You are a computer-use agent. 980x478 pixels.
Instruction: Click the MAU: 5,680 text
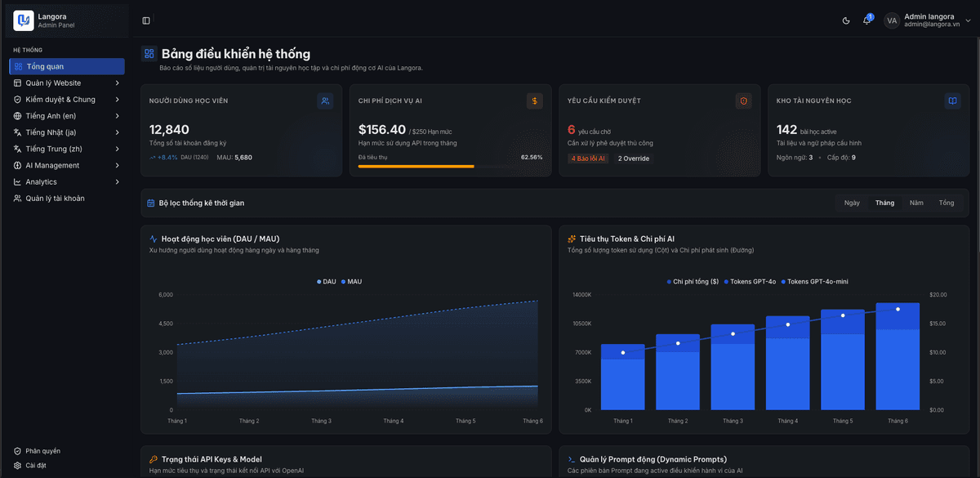click(x=234, y=157)
